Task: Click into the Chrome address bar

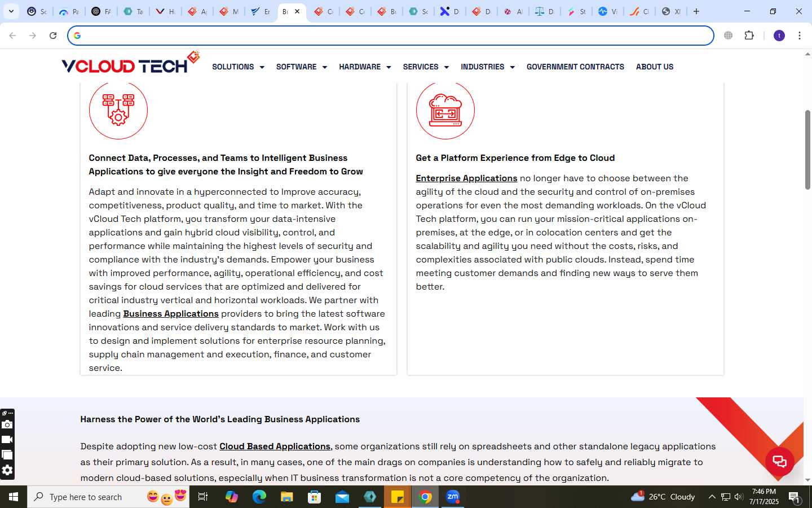Action: (391, 36)
